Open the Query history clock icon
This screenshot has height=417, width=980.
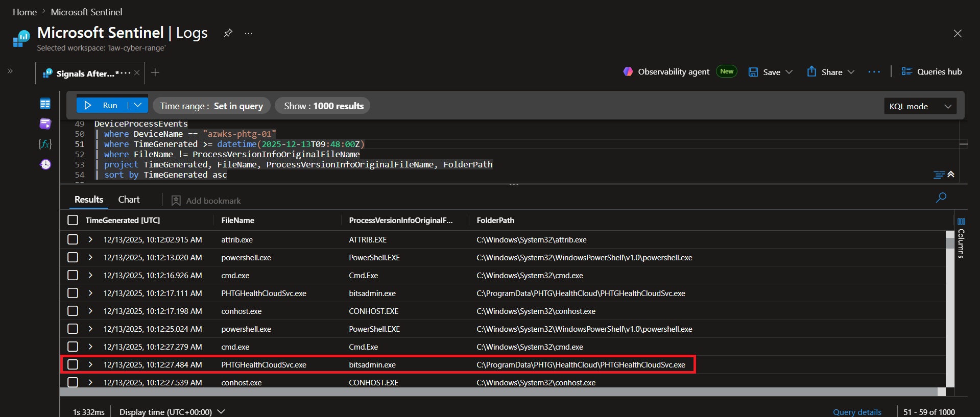pyautogui.click(x=45, y=164)
